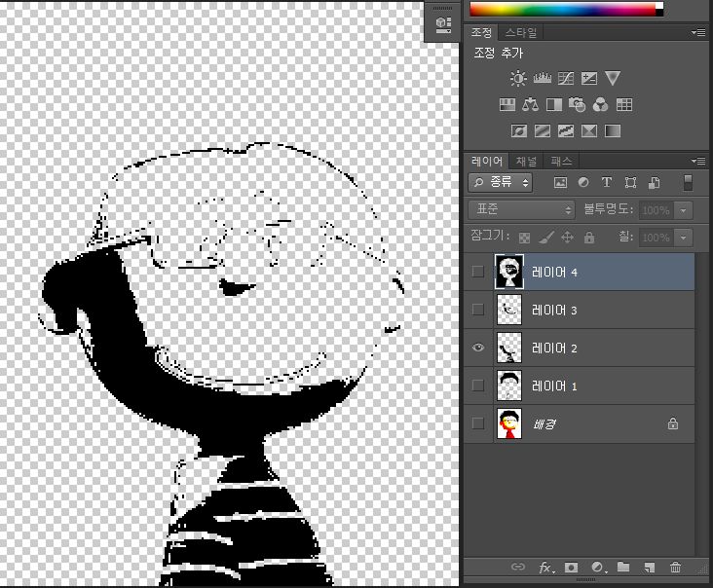Select the 레이어 3 thumbnail
The image size is (713, 588).
pyautogui.click(x=508, y=310)
